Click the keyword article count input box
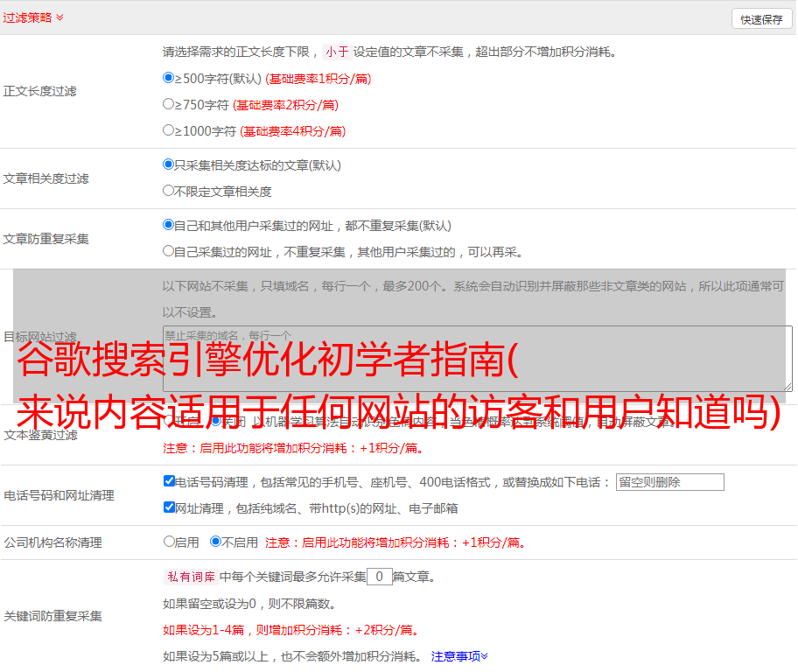798x672 pixels. click(379, 577)
